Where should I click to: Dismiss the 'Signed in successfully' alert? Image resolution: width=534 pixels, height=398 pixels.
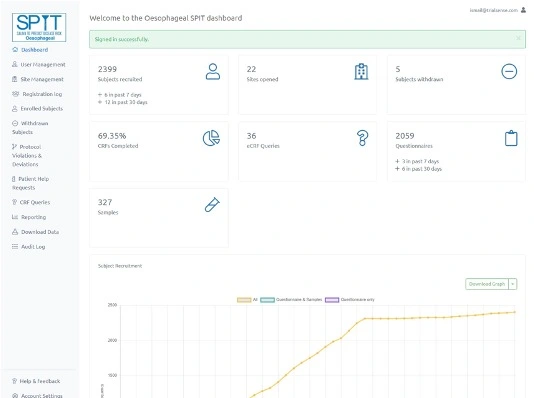tap(518, 38)
